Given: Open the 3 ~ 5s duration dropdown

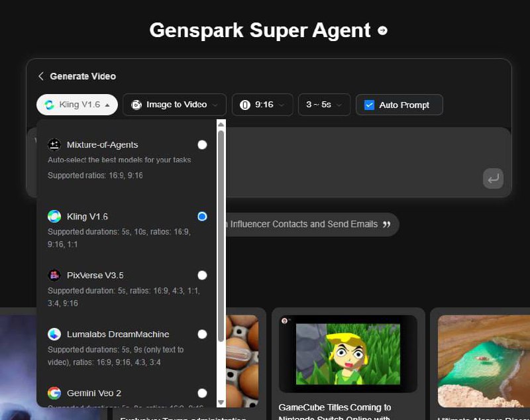Looking at the screenshot, I should [324, 105].
